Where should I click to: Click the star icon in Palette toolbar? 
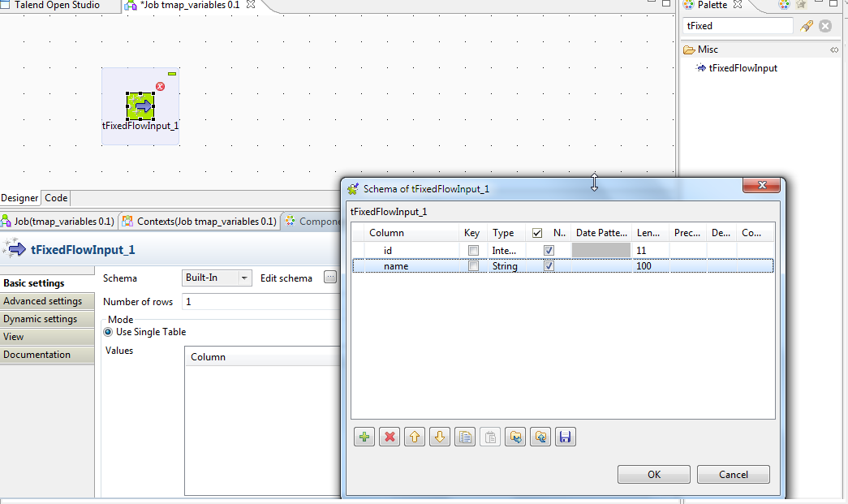click(801, 5)
